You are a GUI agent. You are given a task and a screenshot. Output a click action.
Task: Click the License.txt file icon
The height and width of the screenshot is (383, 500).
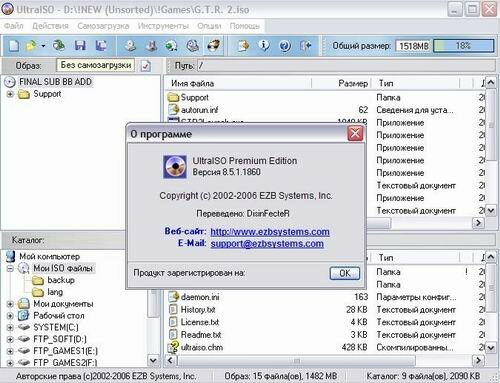(x=173, y=322)
